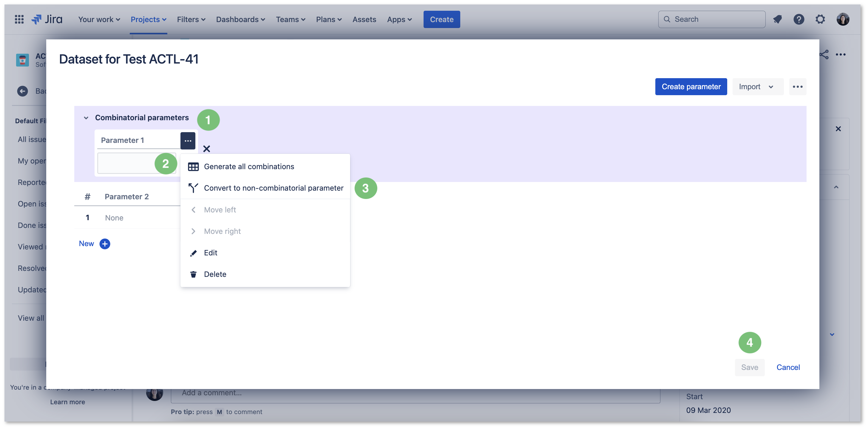Expand the right panel down chevron
This screenshot has width=868, height=429.
[x=832, y=334]
